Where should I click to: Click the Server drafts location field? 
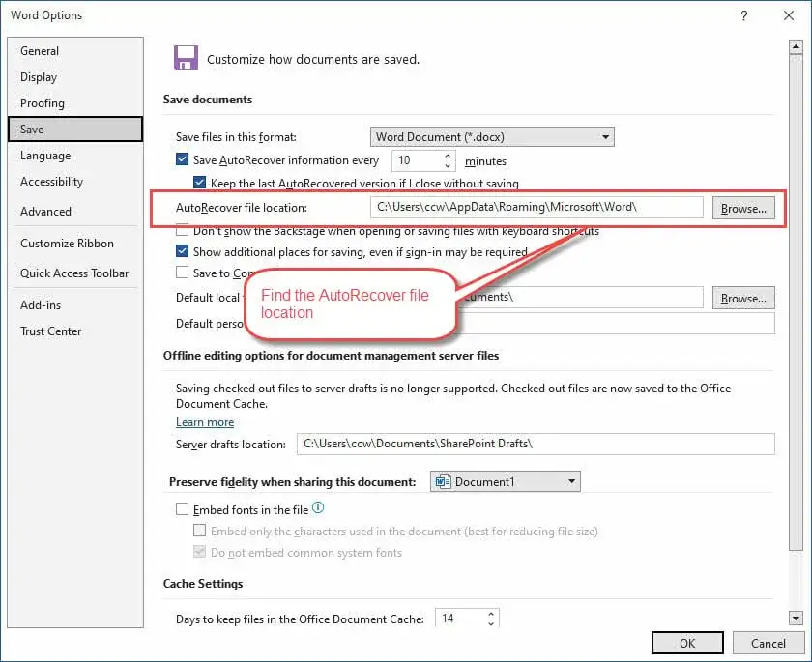click(x=536, y=444)
